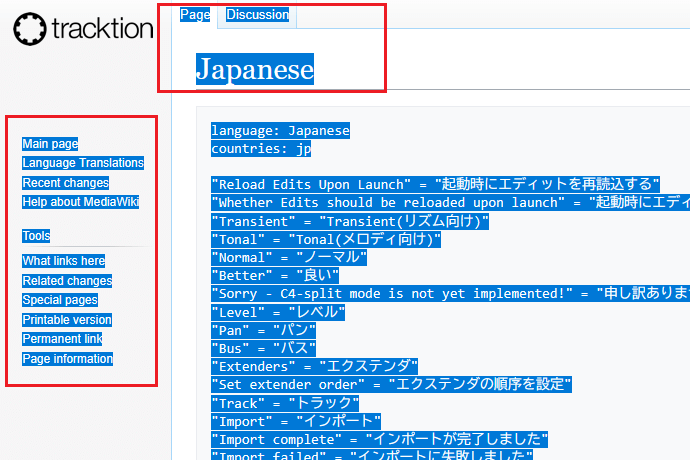Image resolution: width=690 pixels, height=460 pixels.
Task: Open the Printable version link
Action: pos(67,320)
